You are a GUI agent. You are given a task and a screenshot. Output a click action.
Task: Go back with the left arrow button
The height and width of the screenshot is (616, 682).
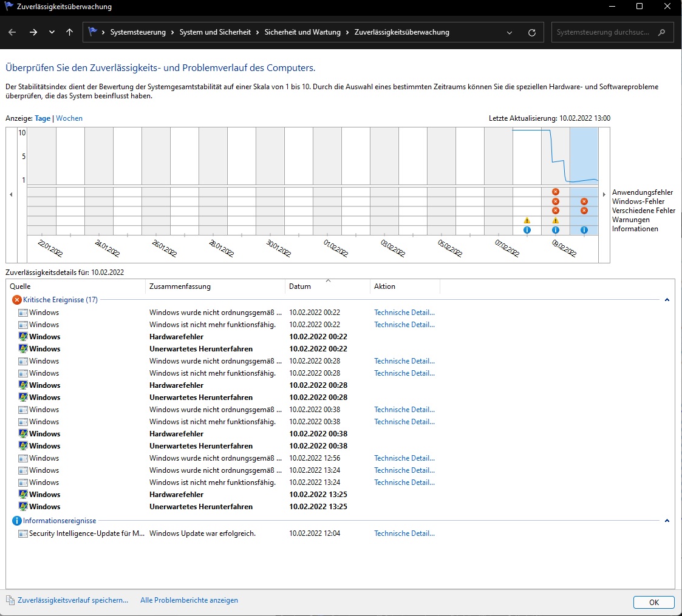[12, 32]
